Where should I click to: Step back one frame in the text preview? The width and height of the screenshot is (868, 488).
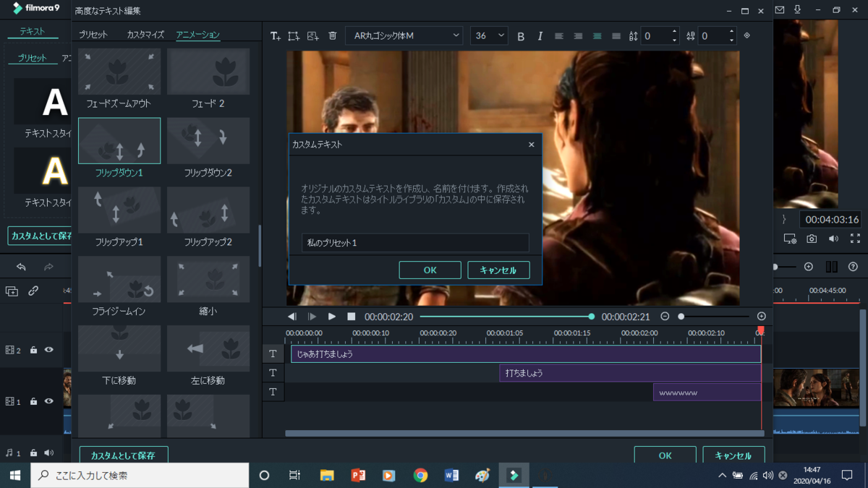pyautogui.click(x=292, y=317)
